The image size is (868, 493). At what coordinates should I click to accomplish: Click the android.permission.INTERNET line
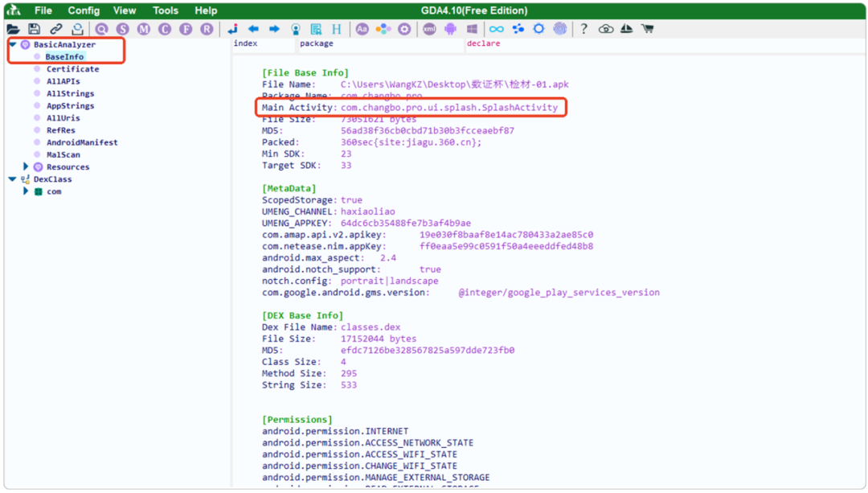click(335, 431)
